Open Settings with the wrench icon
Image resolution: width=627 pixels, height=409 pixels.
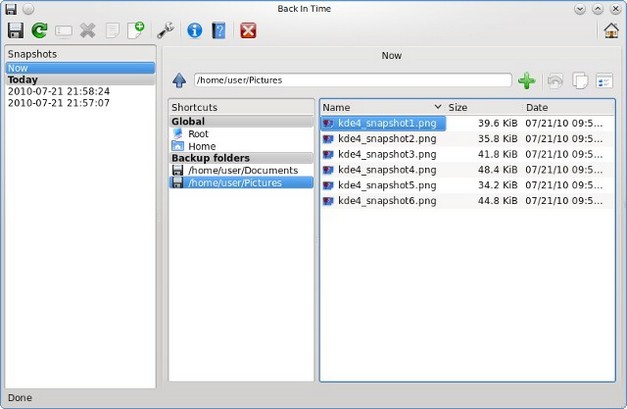point(166,30)
